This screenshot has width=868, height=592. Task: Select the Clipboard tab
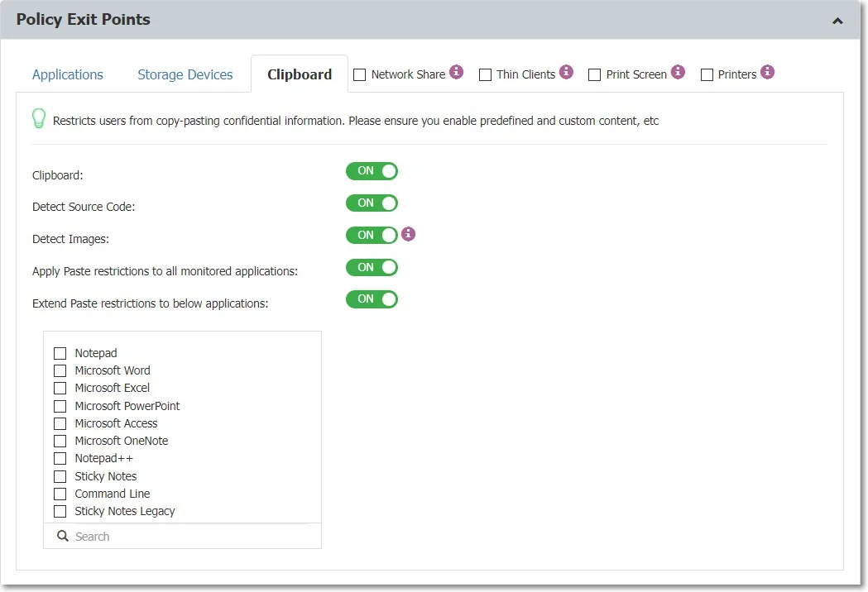(300, 74)
